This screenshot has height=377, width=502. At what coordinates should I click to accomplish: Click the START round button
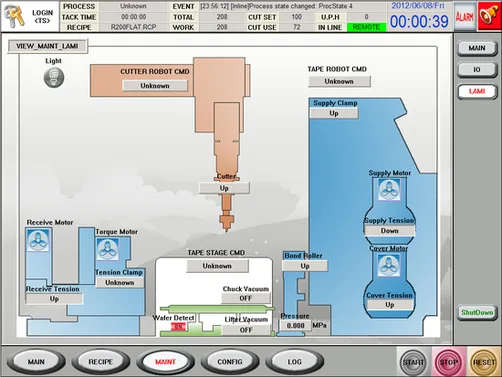tap(413, 362)
